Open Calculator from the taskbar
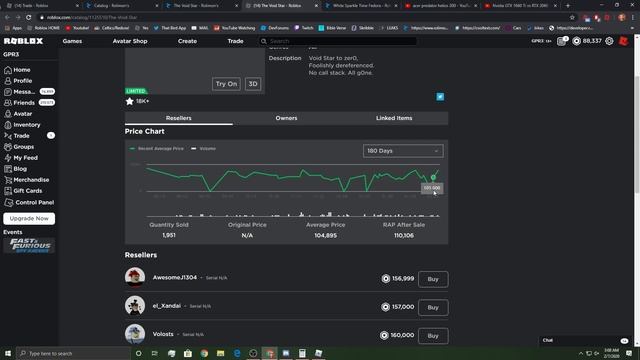Viewport: 640px width, 360px height. pyautogui.click(x=302, y=353)
